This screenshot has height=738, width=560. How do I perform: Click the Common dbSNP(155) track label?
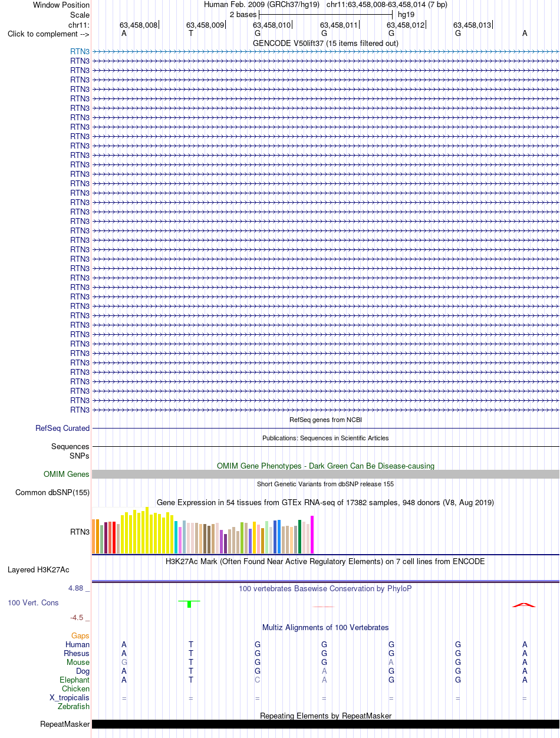pos(52,492)
